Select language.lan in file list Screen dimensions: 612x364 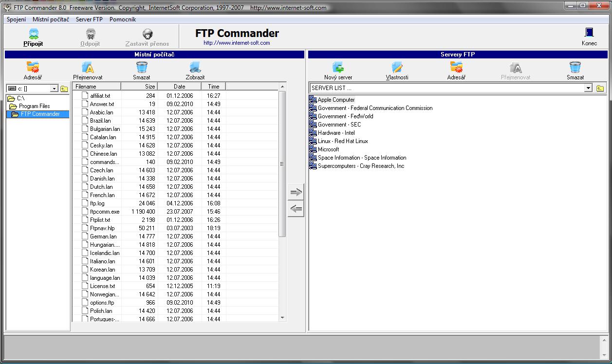pyautogui.click(x=105, y=278)
